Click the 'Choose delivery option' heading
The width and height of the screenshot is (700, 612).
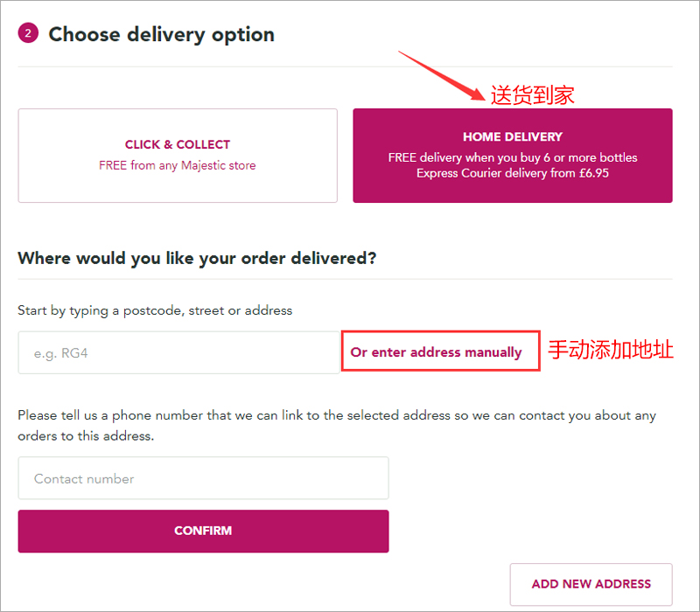pos(162,35)
